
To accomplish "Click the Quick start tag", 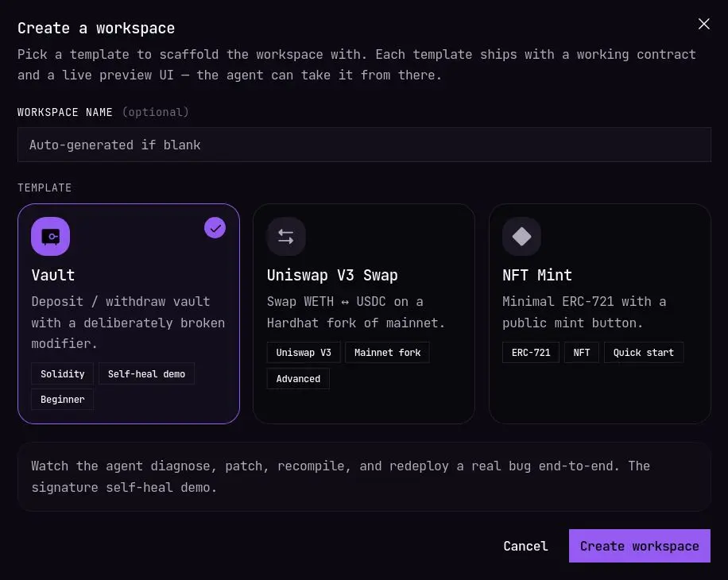I will pos(644,352).
